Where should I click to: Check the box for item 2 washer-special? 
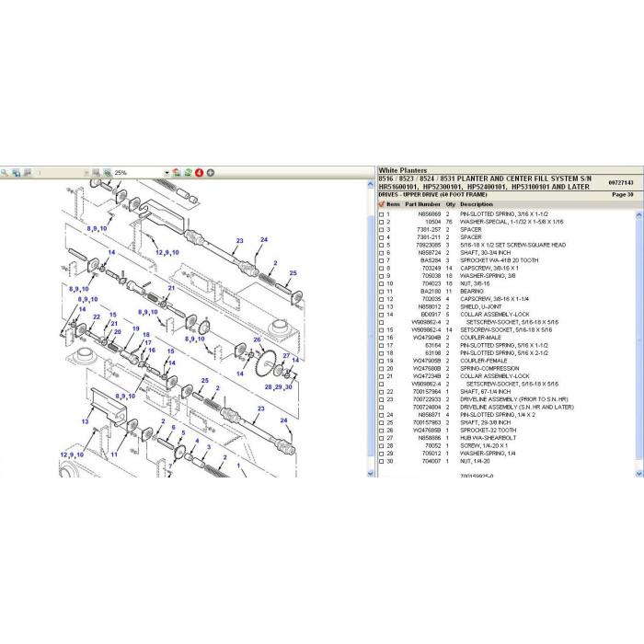(381, 223)
